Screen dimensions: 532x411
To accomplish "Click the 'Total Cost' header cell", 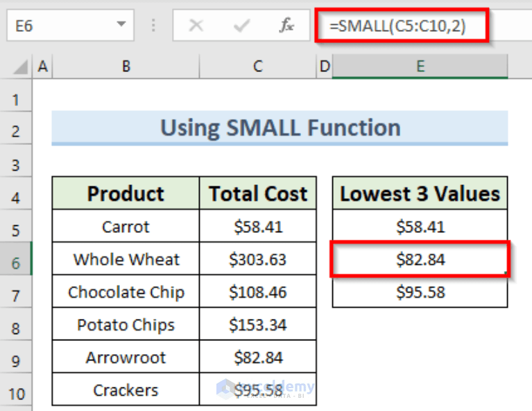I will [258, 193].
